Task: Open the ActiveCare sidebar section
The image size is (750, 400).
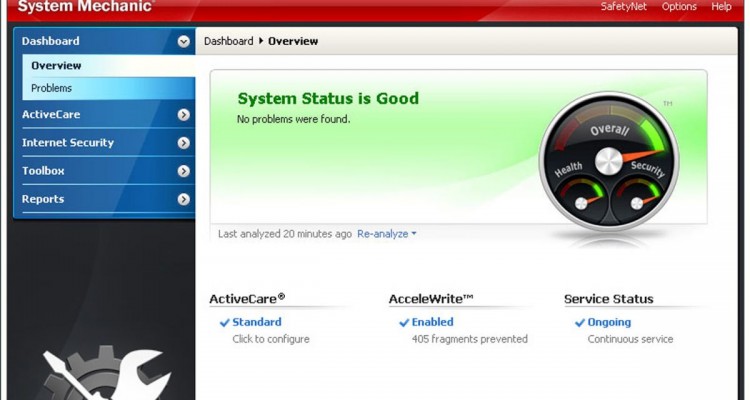Action: pyautogui.click(x=104, y=115)
